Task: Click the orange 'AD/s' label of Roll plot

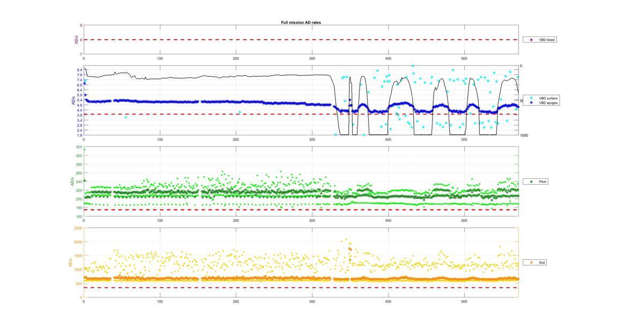Action: 69,263
